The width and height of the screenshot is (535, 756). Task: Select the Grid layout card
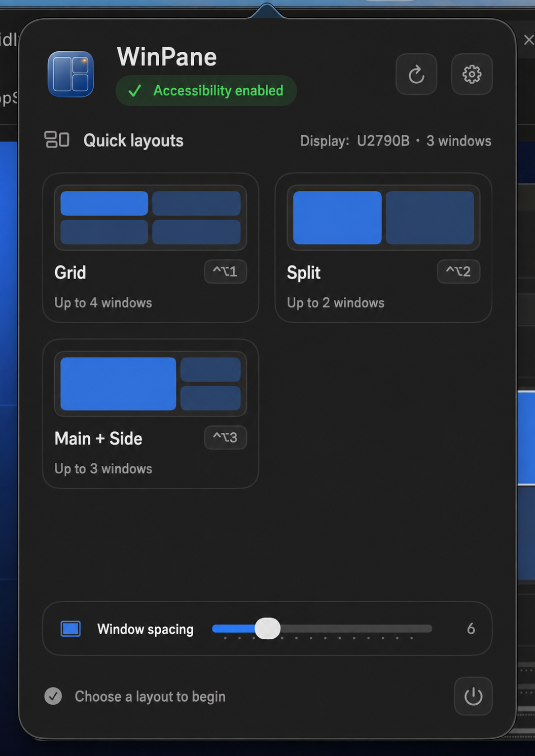click(x=151, y=248)
